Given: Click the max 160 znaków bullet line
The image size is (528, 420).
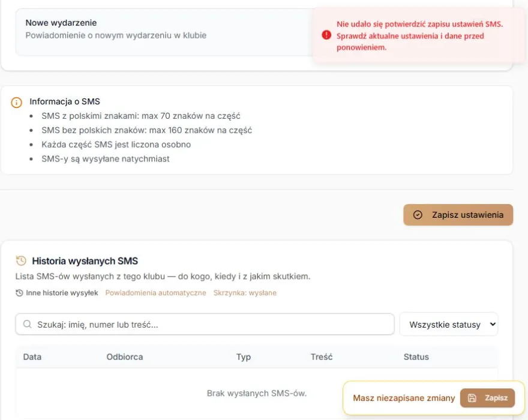Looking at the screenshot, I should pos(146,130).
